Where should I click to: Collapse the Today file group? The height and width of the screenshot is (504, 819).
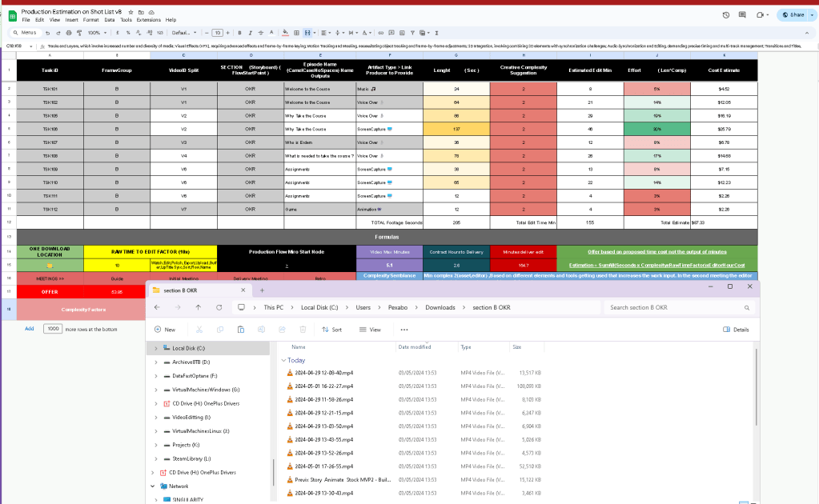coord(283,361)
